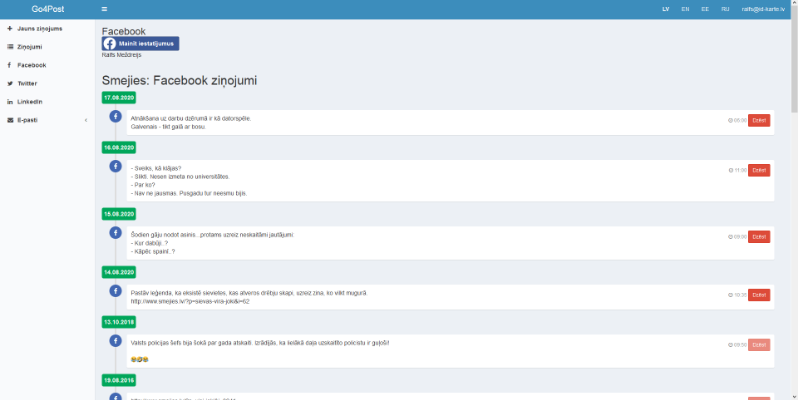Switch language to RU

[x=725, y=9]
